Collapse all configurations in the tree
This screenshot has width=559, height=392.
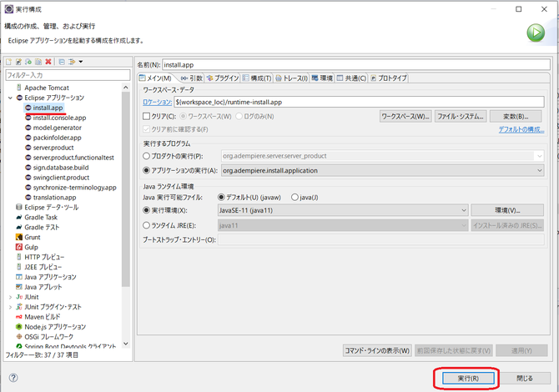tap(62, 62)
